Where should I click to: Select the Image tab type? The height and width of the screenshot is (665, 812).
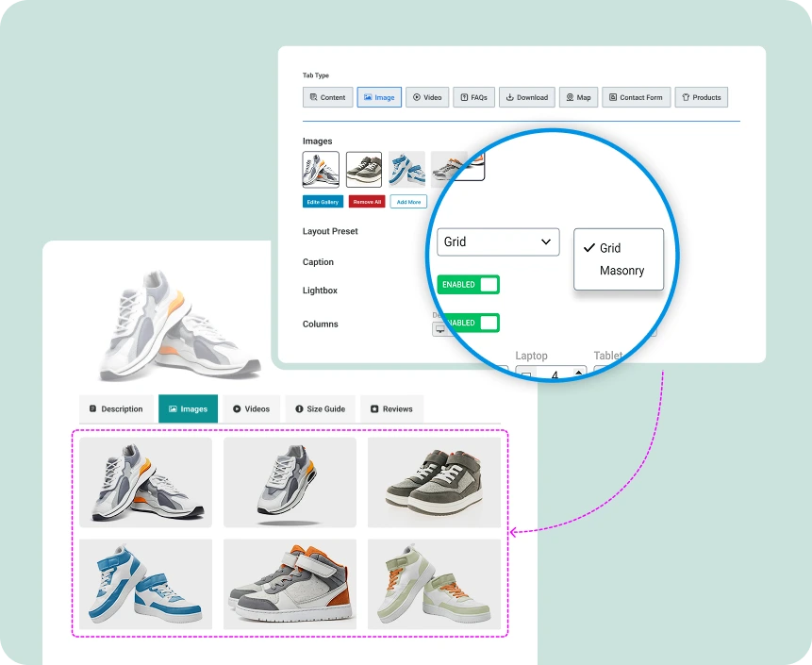click(378, 97)
